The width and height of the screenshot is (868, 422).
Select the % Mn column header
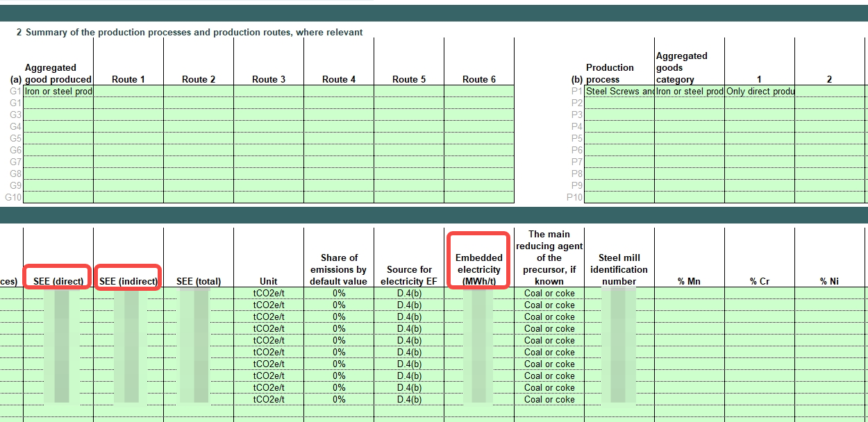point(690,281)
